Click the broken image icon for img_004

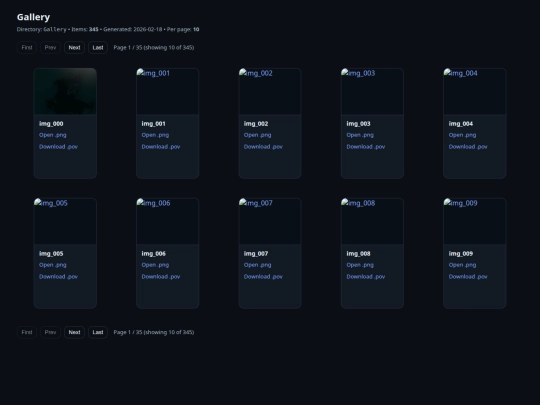447,73
